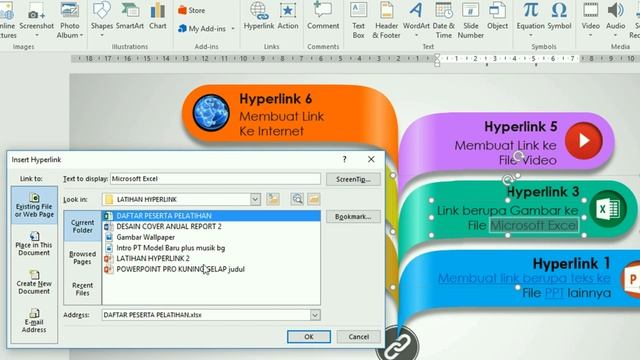Screen dimensions: 640x360
Task: Select Create New Document option
Action: [x=34, y=282]
